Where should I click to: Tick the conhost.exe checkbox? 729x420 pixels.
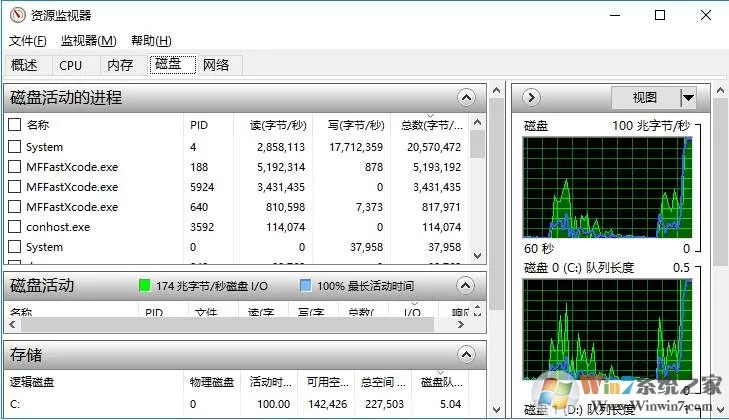coord(15,227)
